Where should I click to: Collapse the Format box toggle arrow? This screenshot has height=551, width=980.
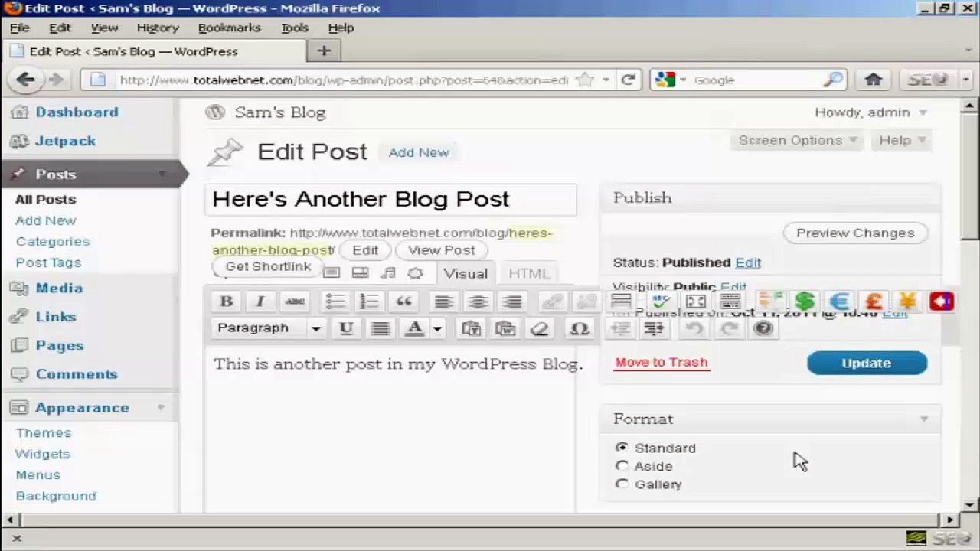click(x=924, y=419)
